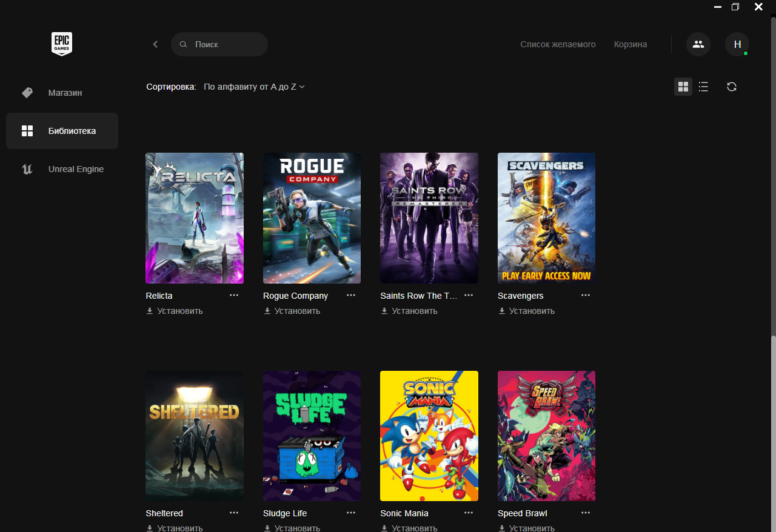Image resolution: width=776 pixels, height=532 pixels.
Task: Open the Unreal Engine section
Action: [x=62, y=169]
